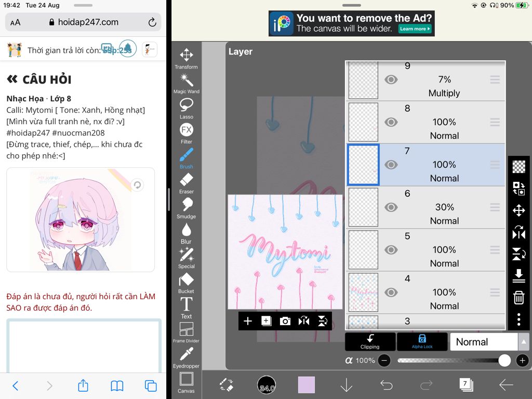Add a special layer via boxed-plus icon
The image size is (532, 399).
(267, 321)
